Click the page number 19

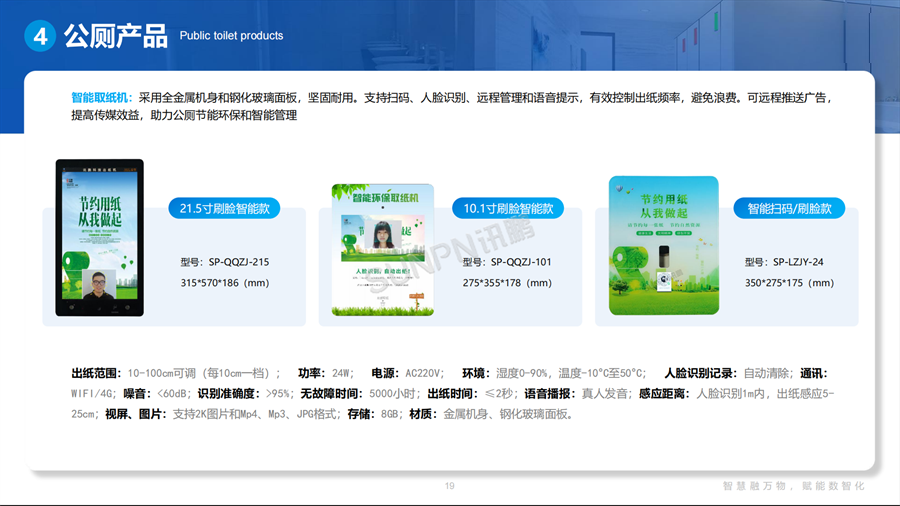(x=449, y=486)
